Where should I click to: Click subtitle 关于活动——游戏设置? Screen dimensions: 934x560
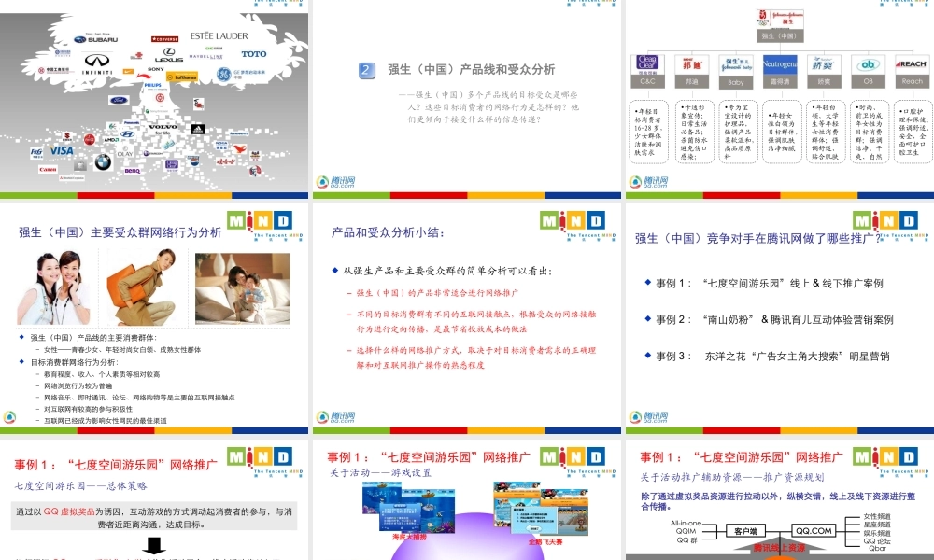[381, 473]
